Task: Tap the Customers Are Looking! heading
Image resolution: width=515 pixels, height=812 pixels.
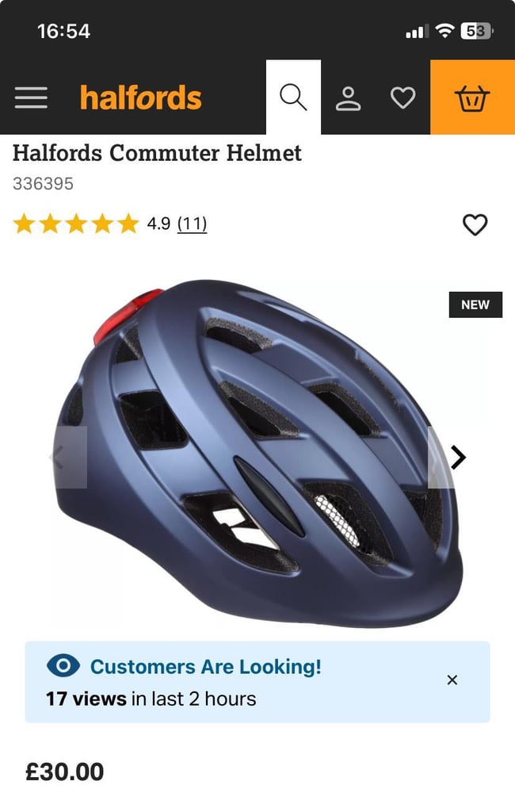Action: point(205,666)
